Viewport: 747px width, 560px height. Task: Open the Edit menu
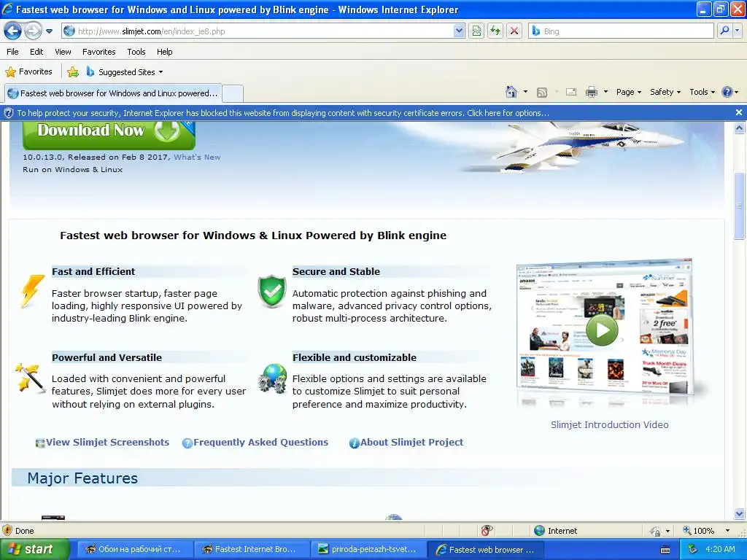tap(36, 52)
